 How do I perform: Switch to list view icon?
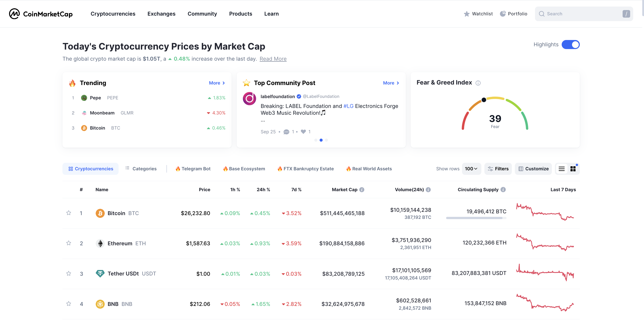tap(562, 169)
